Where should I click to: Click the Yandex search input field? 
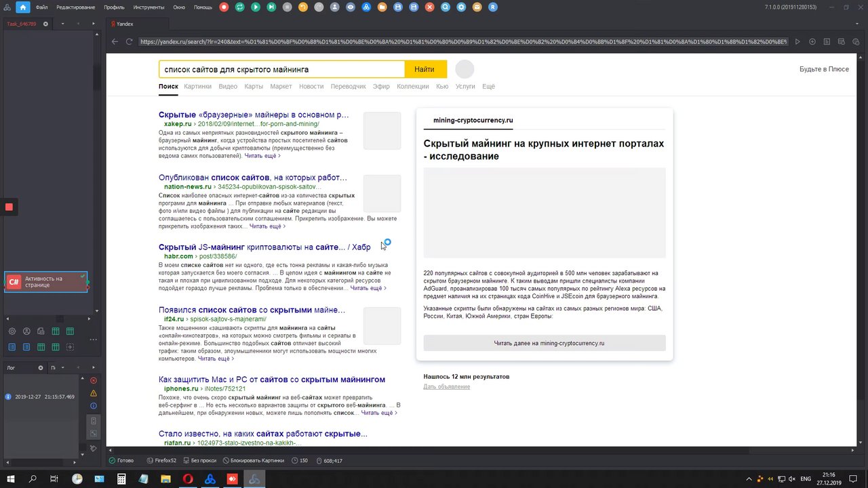pos(281,69)
